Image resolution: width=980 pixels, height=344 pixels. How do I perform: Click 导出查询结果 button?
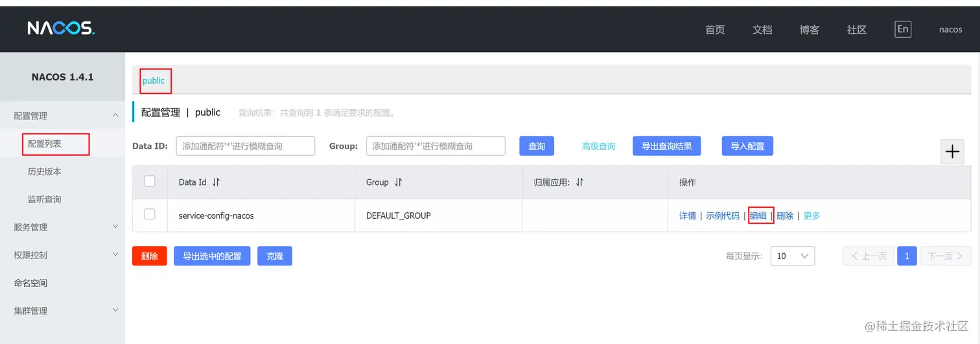667,146
